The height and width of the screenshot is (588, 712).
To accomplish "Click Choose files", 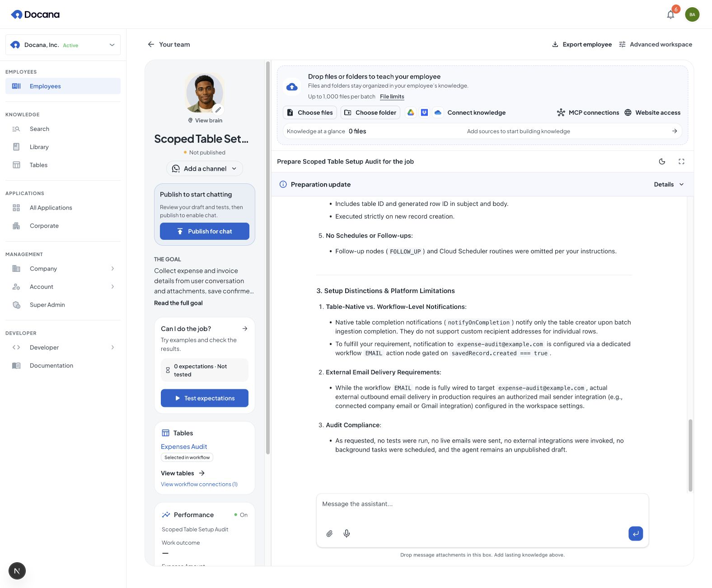I will 310,112.
